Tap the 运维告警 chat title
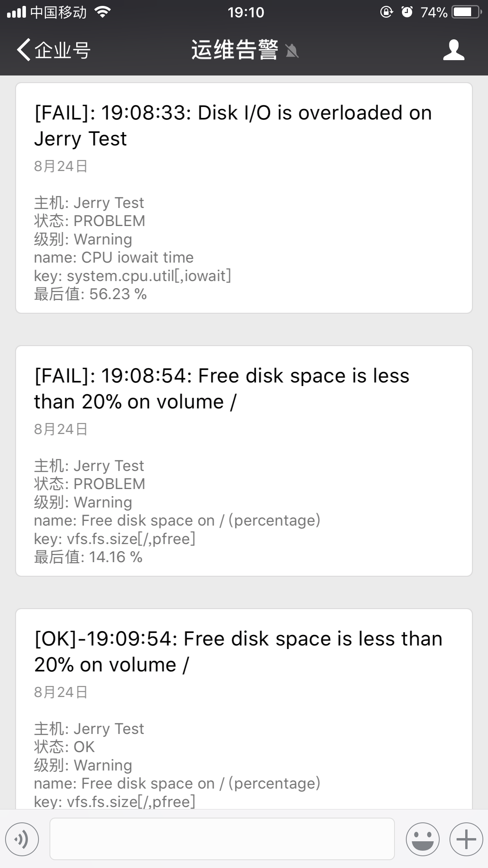Viewport: 488px width, 868px height. pyautogui.click(x=235, y=50)
